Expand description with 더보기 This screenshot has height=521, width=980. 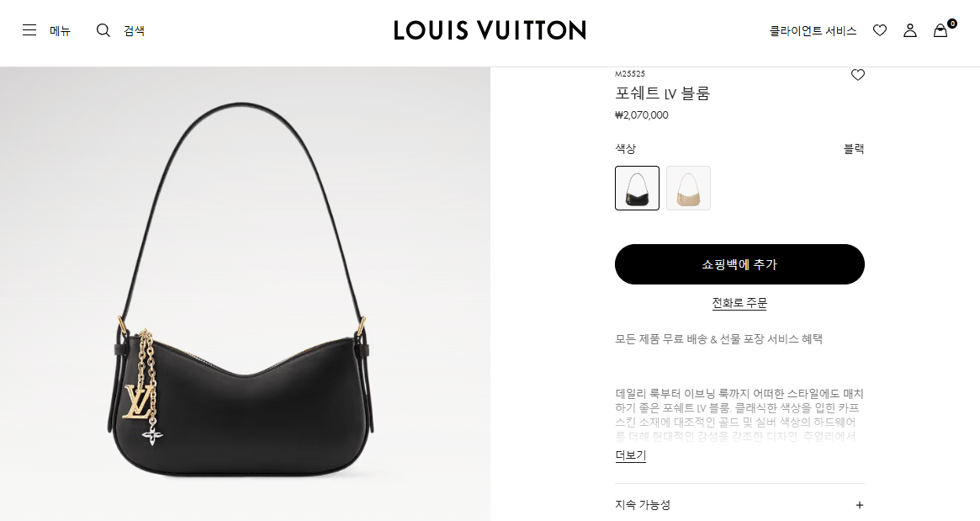631,455
